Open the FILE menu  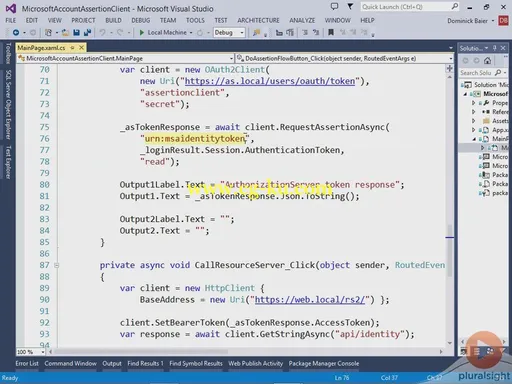11,20
